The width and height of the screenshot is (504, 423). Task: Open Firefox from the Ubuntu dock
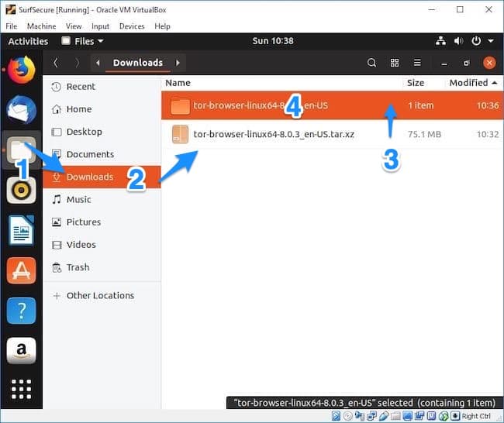click(x=21, y=70)
